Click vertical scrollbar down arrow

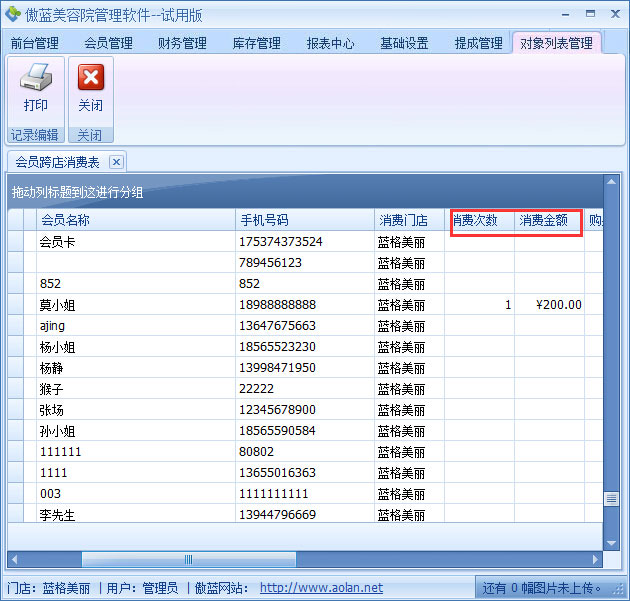tap(611, 541)
